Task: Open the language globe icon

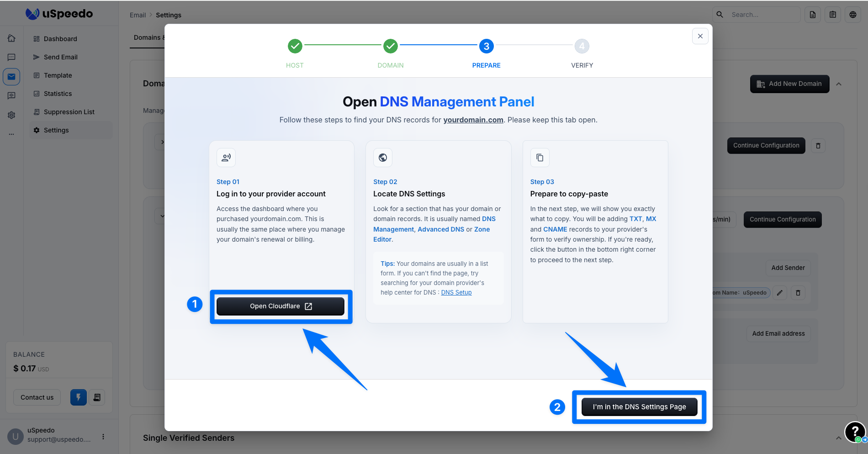Action: click(853, 15)
